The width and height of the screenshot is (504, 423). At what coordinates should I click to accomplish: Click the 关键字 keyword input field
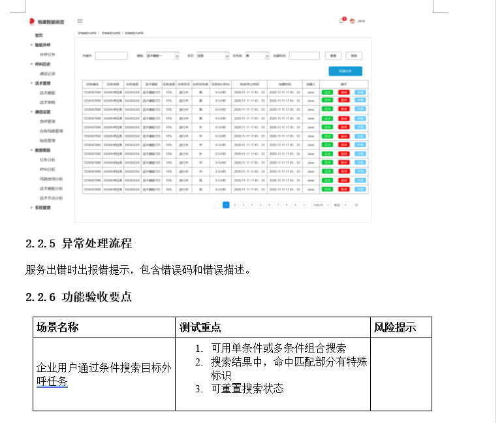(x=111, y=56)
